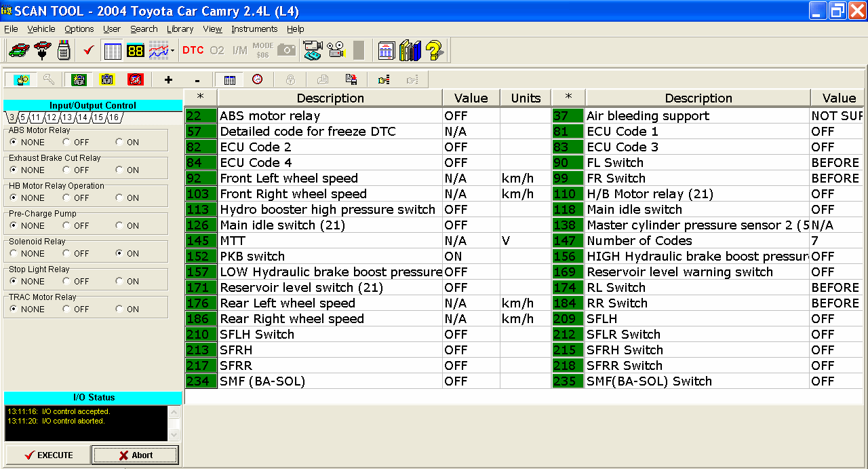Image resolution: width=868 pixels, height=469 pixels.
Task: Click the Abort button
Action: click(x=135, y=455)
